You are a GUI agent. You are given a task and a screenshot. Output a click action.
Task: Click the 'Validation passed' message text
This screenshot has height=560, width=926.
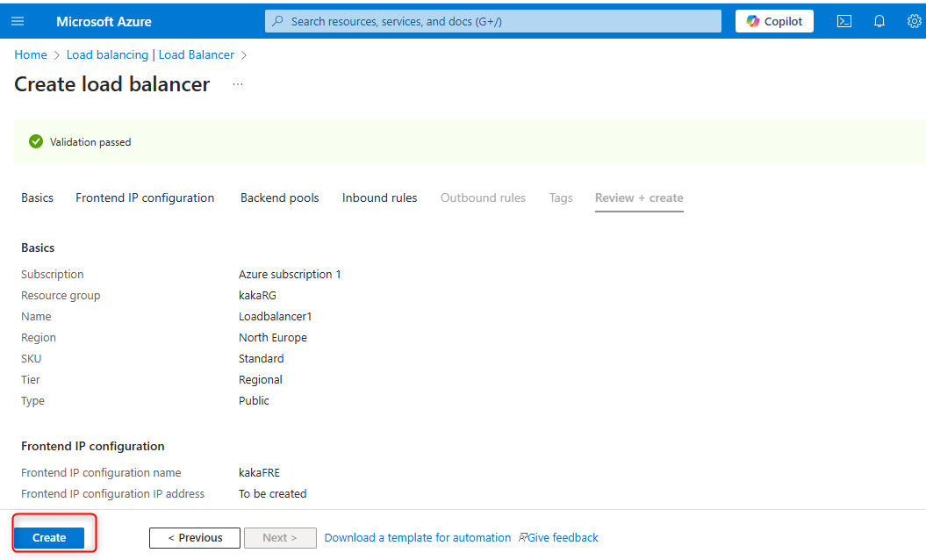pyautogui.click(x=90, y=142)
